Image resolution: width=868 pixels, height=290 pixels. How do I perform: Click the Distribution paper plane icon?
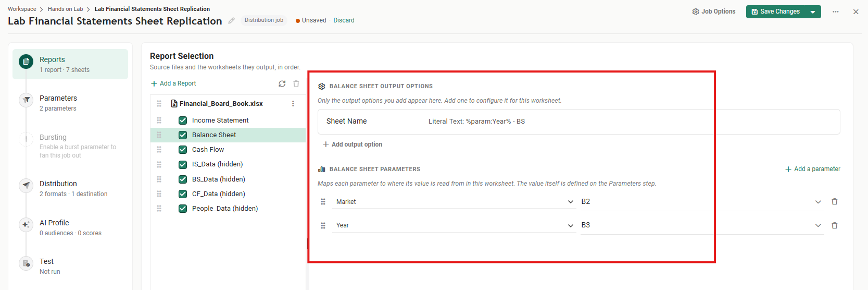[26, 185]
